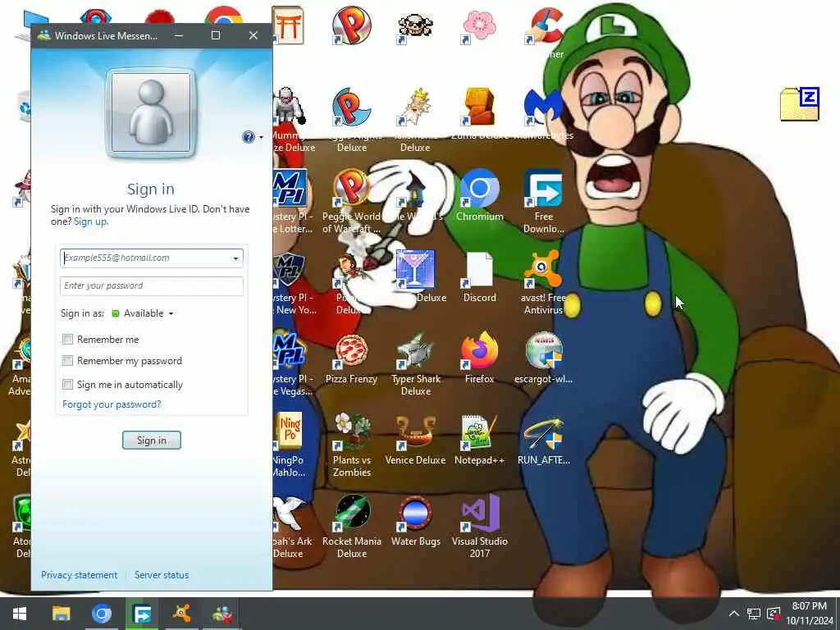Click Forgot your password link
The image size is (840, 630).
pos(112,404)
